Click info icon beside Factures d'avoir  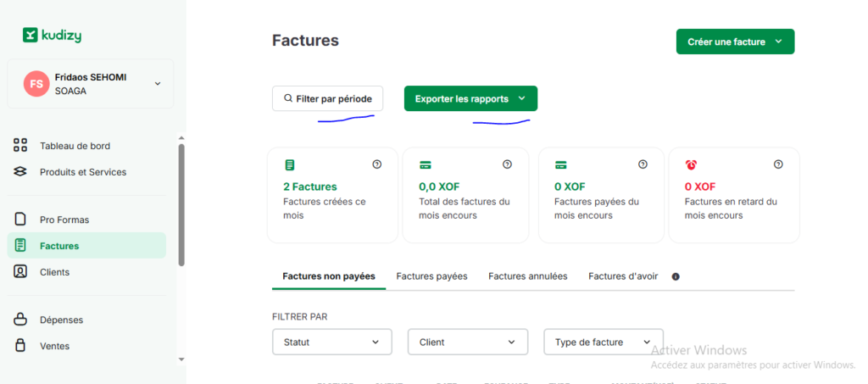[676, 276]
